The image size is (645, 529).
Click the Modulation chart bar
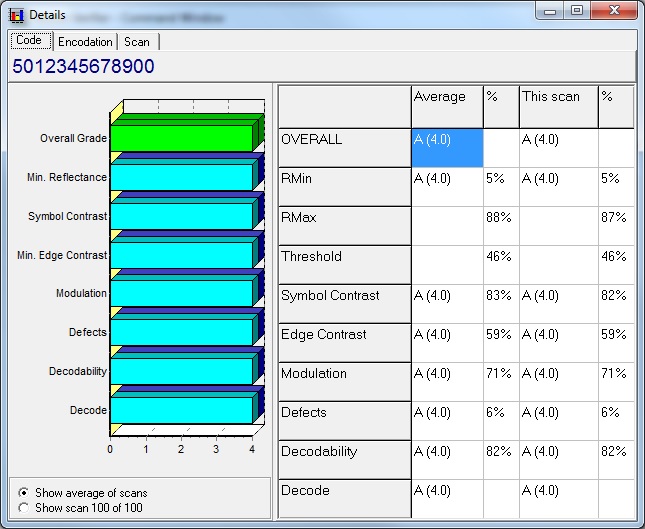181,293
